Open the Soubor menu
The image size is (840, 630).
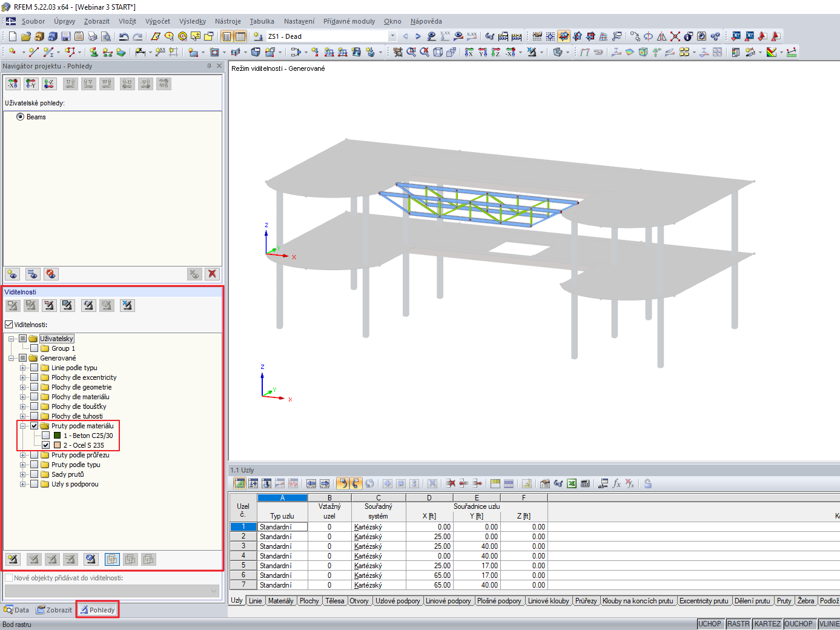click(x=33, y=21)
